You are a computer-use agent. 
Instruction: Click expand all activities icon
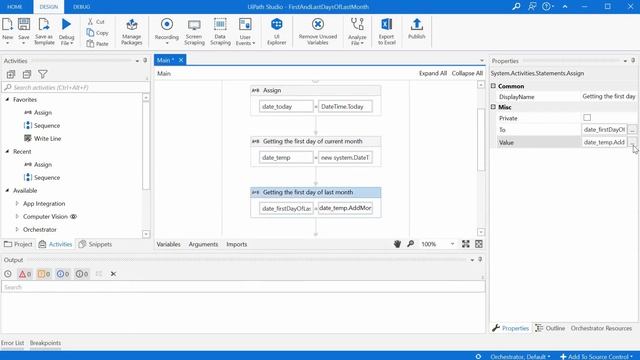click(x=11, y=74)
